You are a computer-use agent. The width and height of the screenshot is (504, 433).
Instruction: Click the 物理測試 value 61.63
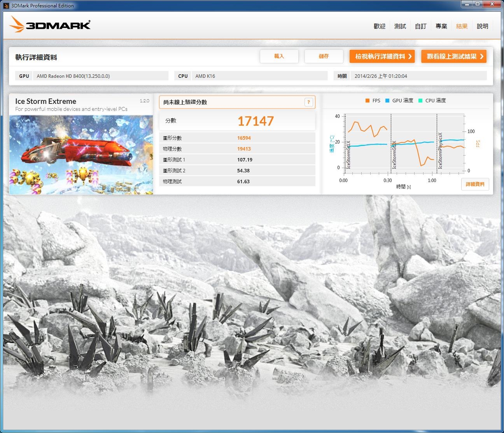[x=243, y=181]
